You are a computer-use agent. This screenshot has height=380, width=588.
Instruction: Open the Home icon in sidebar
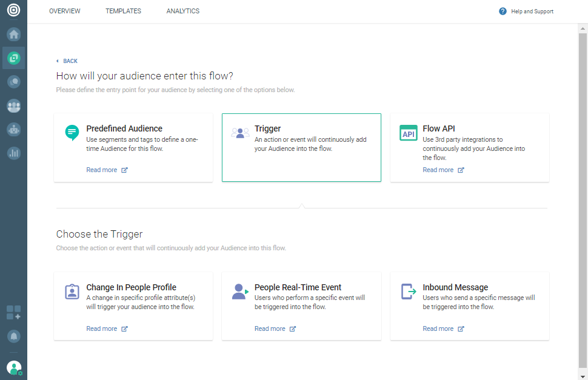coord(13,35)
